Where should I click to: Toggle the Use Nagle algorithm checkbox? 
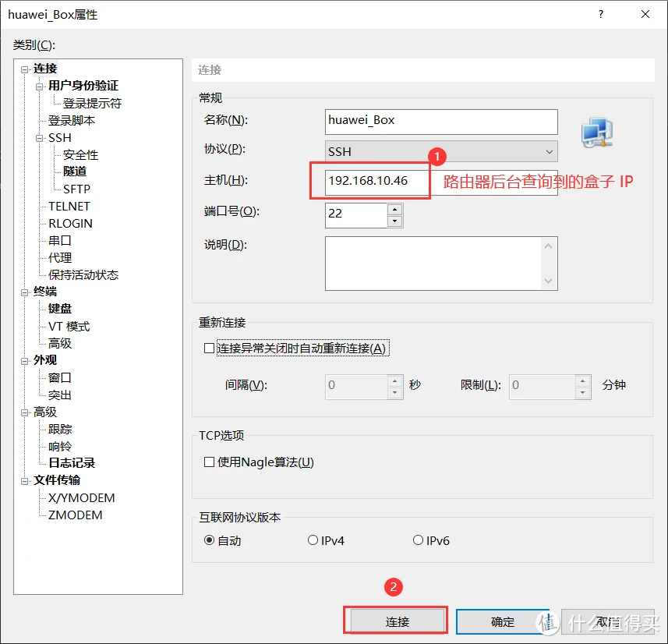click(x=209, y=462)
